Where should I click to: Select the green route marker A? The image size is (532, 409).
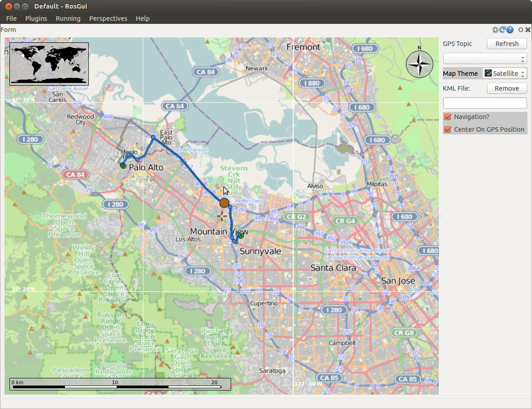[241, 236]
